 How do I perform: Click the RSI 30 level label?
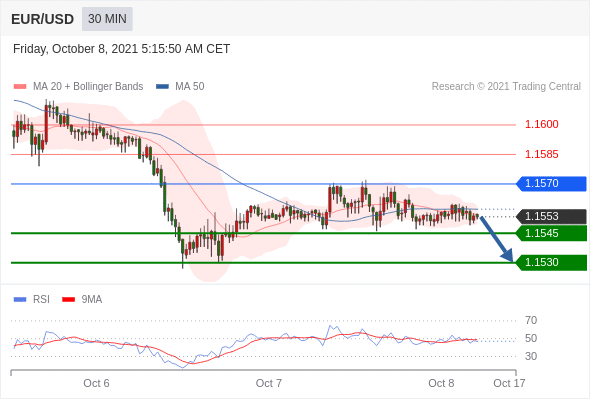531,356
